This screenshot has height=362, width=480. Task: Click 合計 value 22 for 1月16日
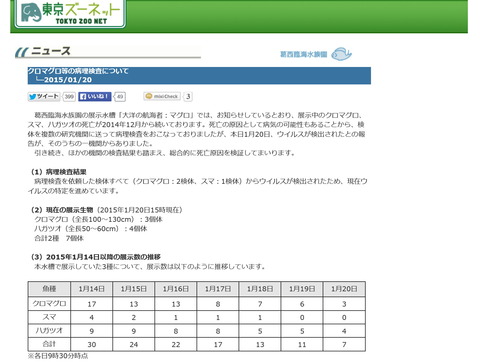coord(176,344)
